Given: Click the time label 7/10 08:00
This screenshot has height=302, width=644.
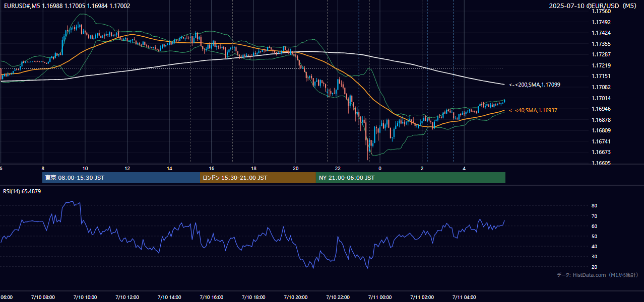Looking at the screenshot, I should (x=43, y=297).
